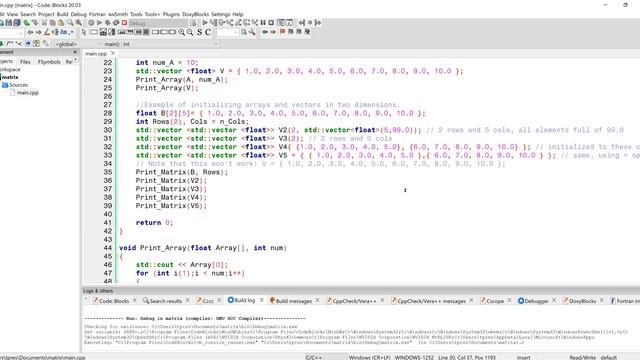Click the Cut scissors toolbar icon
Viewport: 640px width, 360px height.
(44, 23)
